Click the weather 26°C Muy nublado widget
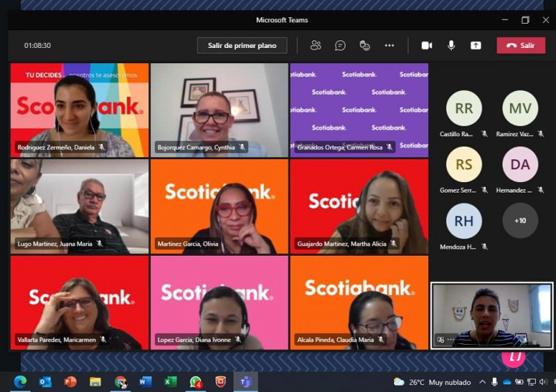 click(432, 382)
